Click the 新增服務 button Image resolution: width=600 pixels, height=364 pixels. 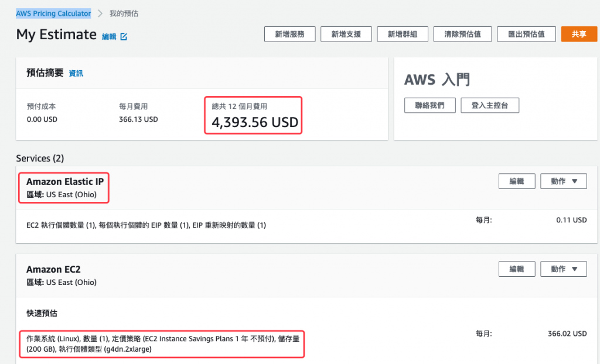click(x=289, y=34)
